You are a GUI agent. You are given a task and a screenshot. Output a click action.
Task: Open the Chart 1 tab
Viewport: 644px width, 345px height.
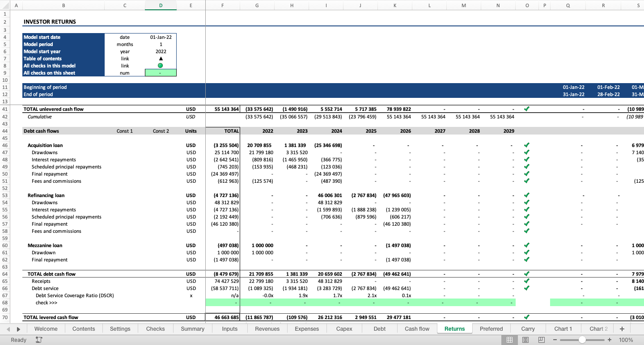tap(563, 328)
